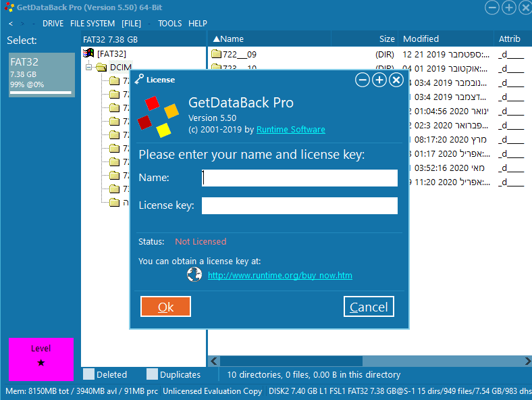
Task: Select the 722__09 folder icon in file list
Action: [216, 54]
